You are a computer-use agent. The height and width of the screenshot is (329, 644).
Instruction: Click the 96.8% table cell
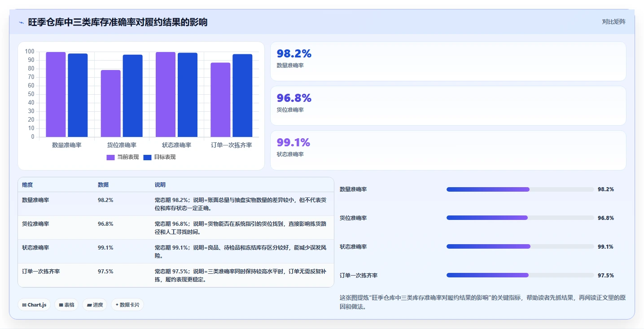coord(105,224)
